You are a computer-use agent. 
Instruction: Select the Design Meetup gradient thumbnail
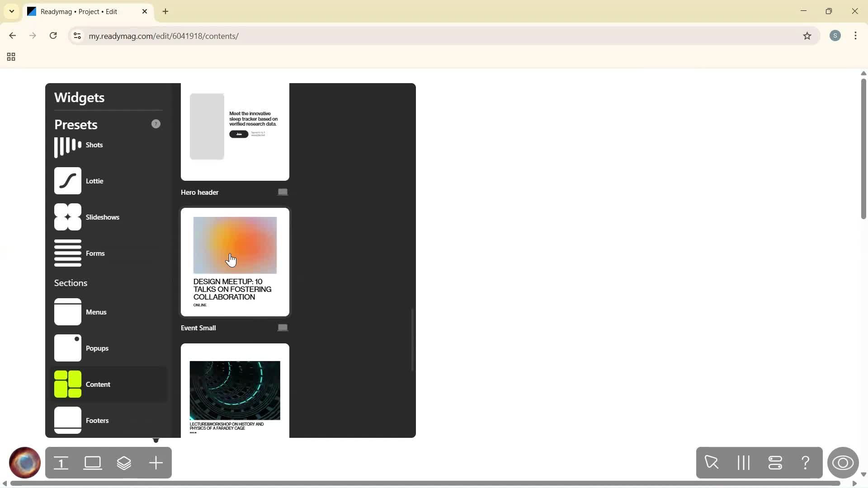point(235,245)
